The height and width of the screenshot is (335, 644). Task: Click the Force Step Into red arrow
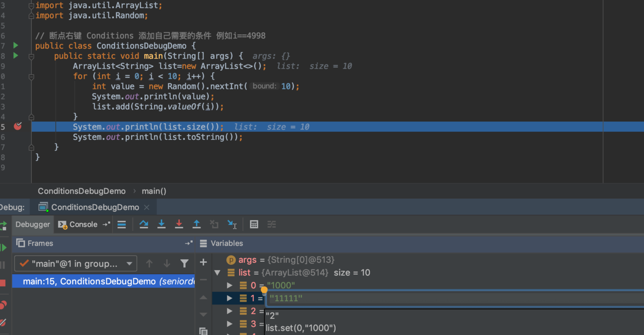[179, 224]
